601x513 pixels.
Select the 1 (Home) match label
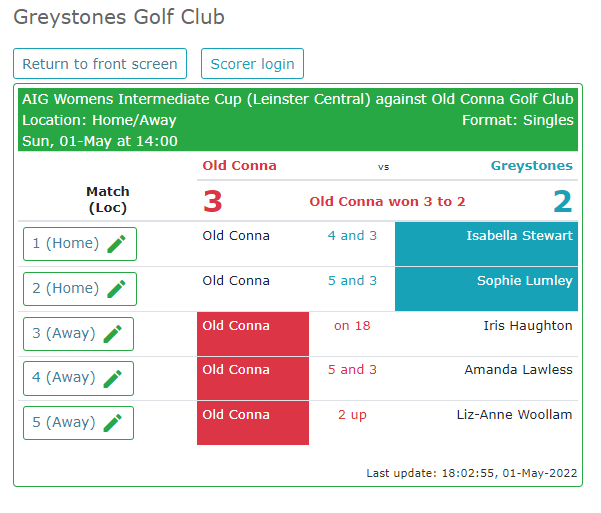[x=66, y=243]
